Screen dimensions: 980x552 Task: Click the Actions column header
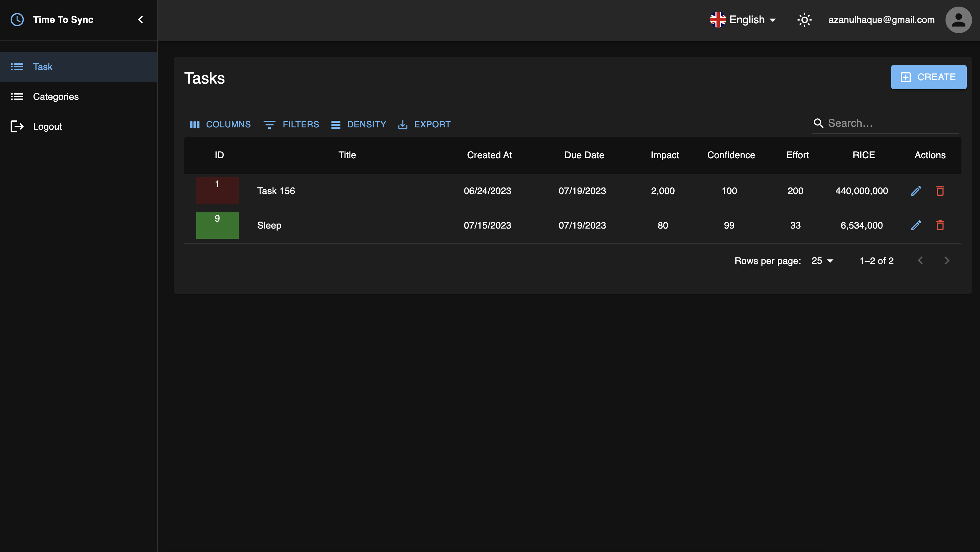click(x=930, y=155)
